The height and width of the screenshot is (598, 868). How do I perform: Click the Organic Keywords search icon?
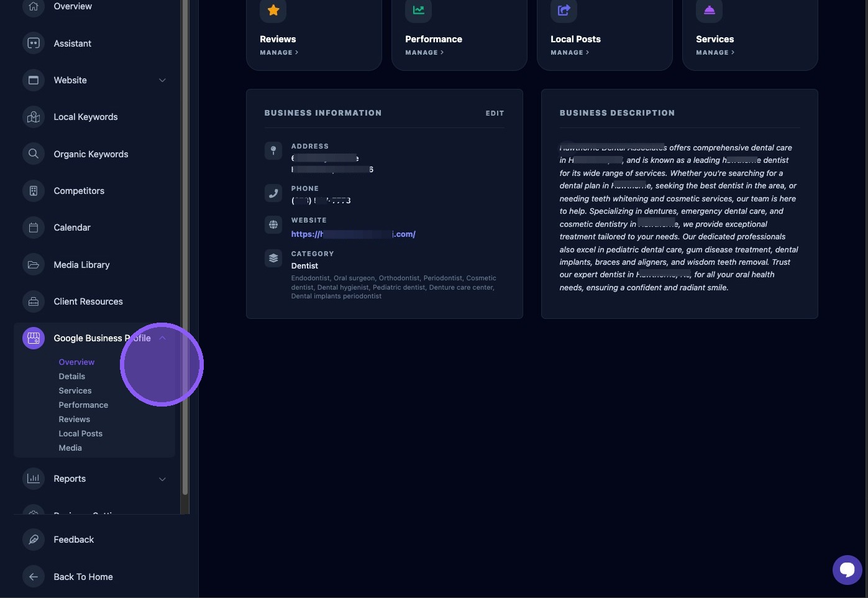pos(34,154)
